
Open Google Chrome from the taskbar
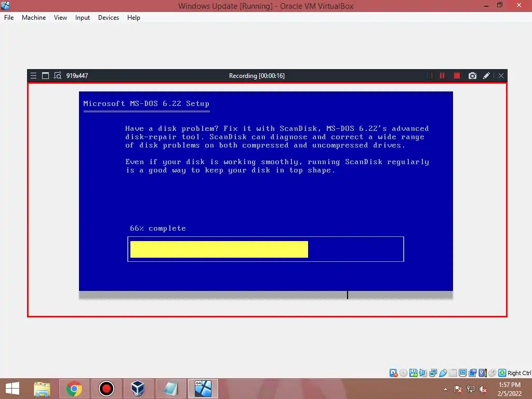[x=74, y=389]
